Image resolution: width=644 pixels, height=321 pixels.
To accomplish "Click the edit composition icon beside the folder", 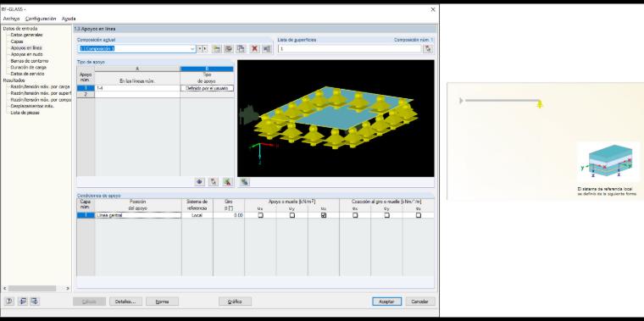I will point(229,49).
